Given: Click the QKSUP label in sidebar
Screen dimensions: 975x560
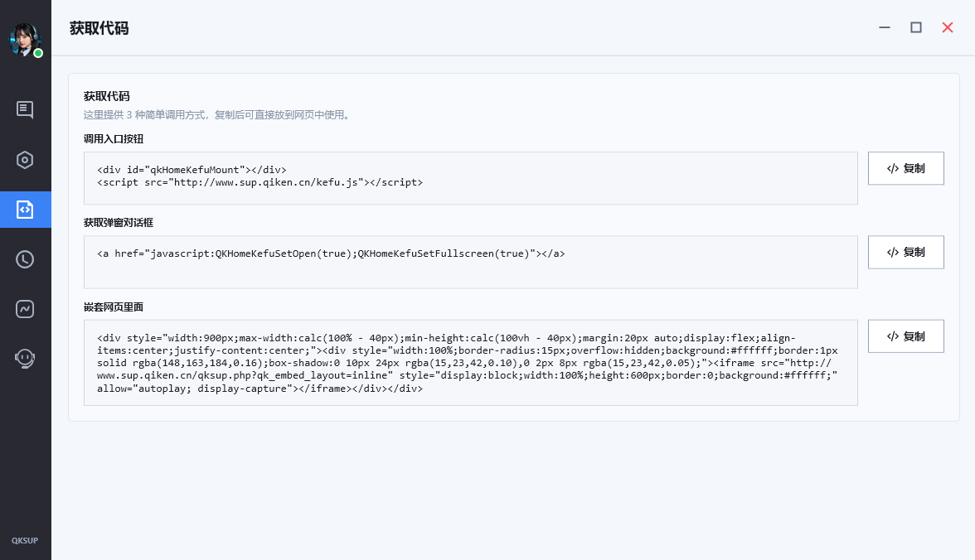Looking at the screenshot, I should click(25, 541).
